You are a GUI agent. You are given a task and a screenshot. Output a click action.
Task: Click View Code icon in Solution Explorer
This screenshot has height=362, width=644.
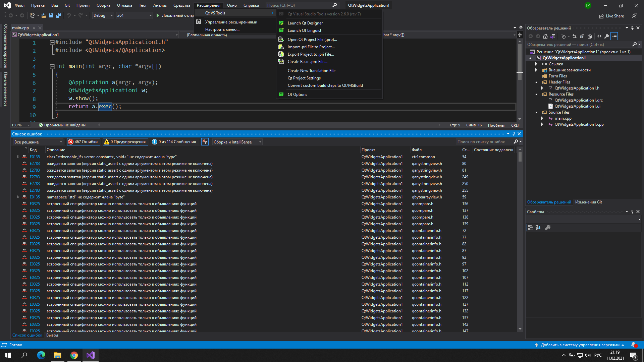[599, 36]
